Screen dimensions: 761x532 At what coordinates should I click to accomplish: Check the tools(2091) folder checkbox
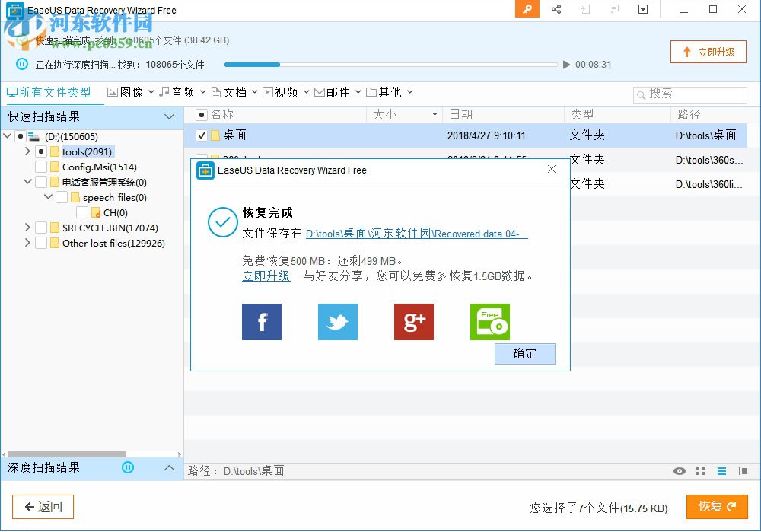tap(42, 151)
